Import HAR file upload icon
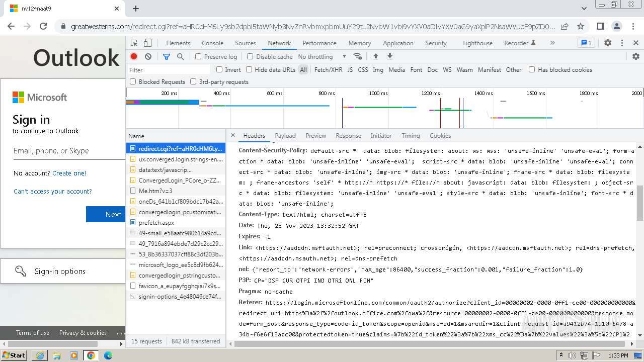The width and height of the screenshot is (644, 362). [375, 56]
